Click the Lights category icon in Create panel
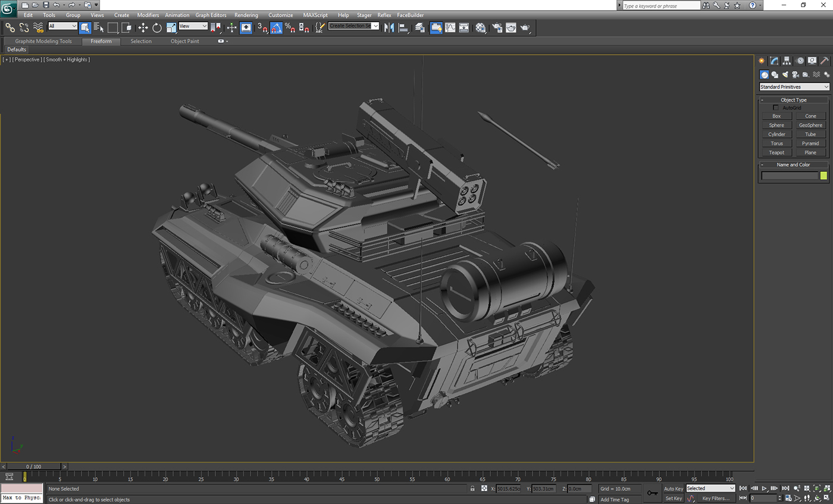The image size is (833, 504). pos(784,74)
